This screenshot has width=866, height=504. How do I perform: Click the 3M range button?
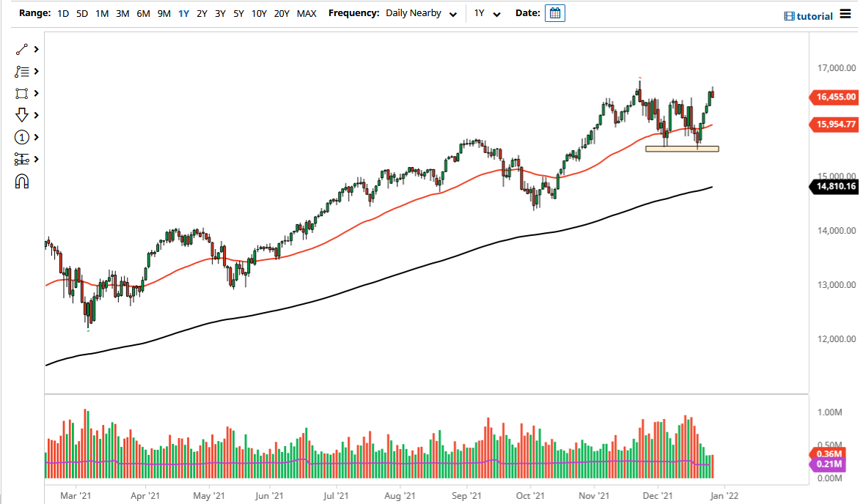point(122,13)
